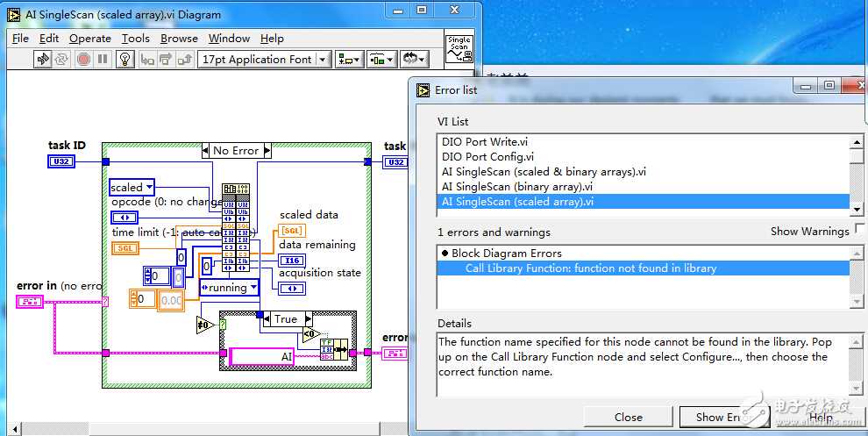
Task: Open the Distribute Objects dropdown
Action: (x=382, y=60)
